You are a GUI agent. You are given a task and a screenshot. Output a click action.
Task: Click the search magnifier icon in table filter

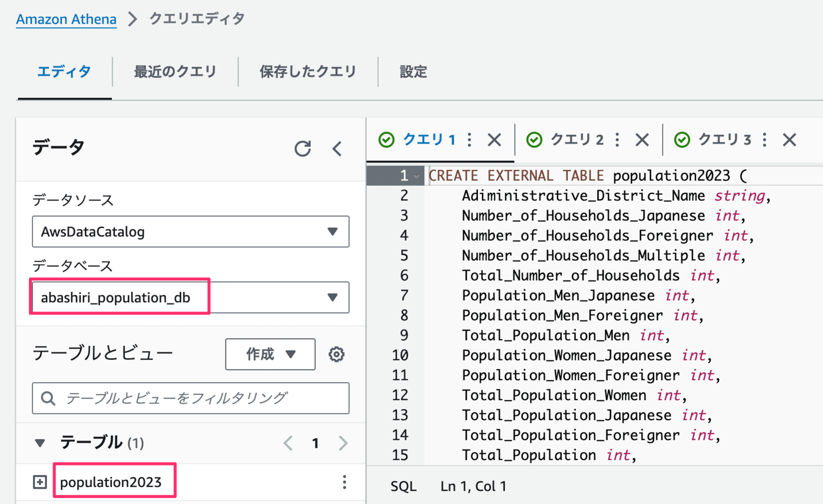(x=48, y=398)
